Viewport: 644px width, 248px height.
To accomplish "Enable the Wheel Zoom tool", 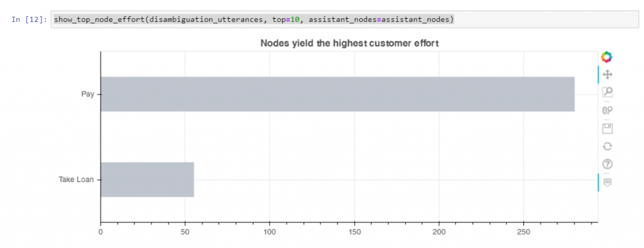I will 607,111.
